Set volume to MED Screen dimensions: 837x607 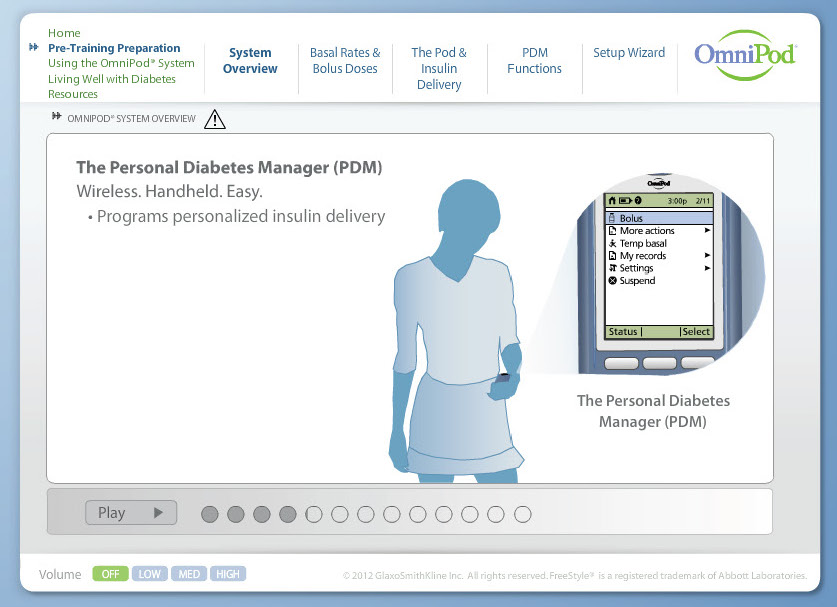point(189,574)
